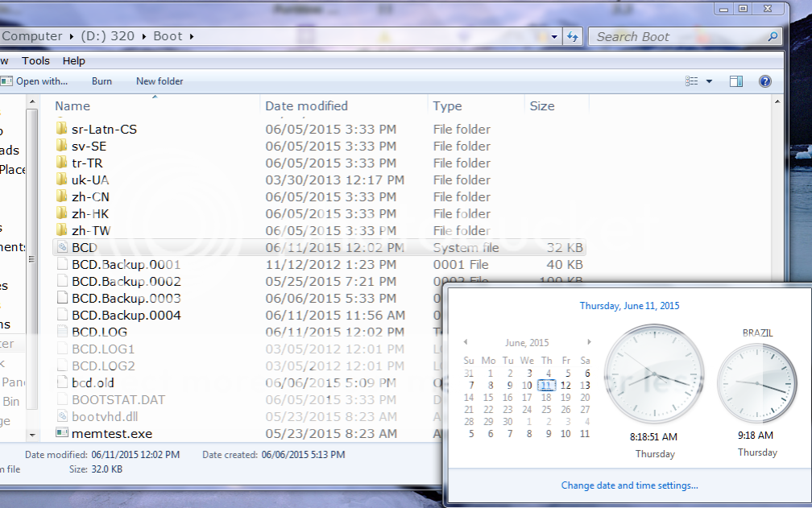
Task: Select the sr-Latn-CS folder icon
Action: pyautogui.click(x=62, y=130)
